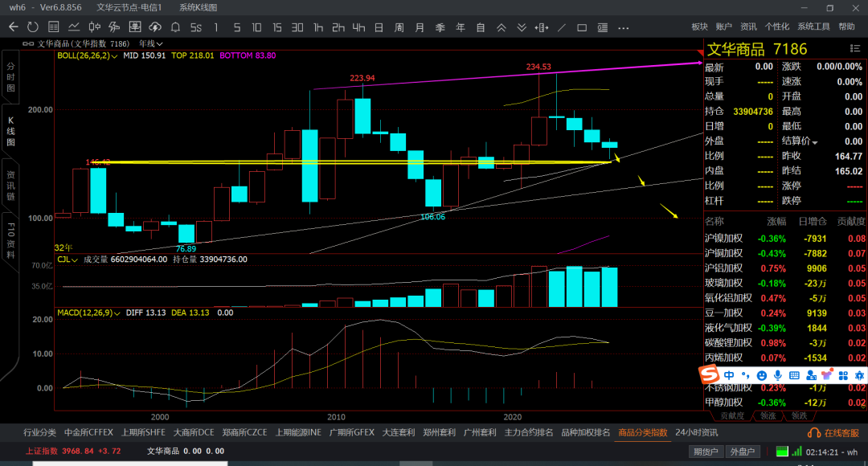Image resolution: width=868 pixels, height=466 pixels.
Task: Open the 上期所SHFE bottom tab
Action: pos(143,432)
